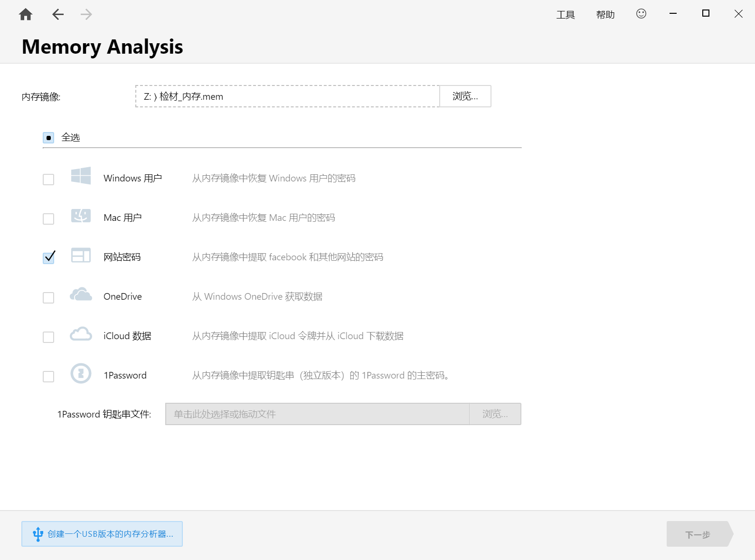The image size is (755, 560).
Task: Enable the 1Password checkbox
Action: (x=48, y=377)
